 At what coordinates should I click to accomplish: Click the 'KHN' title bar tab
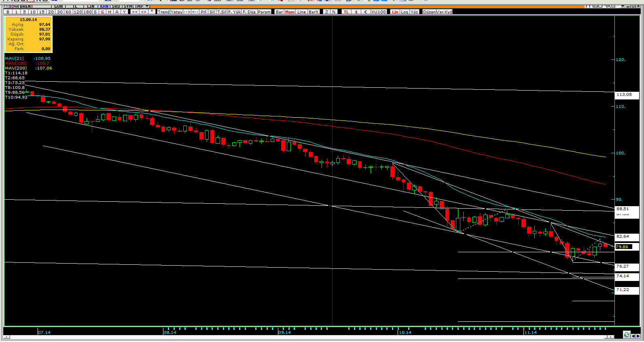coord(104,6)
